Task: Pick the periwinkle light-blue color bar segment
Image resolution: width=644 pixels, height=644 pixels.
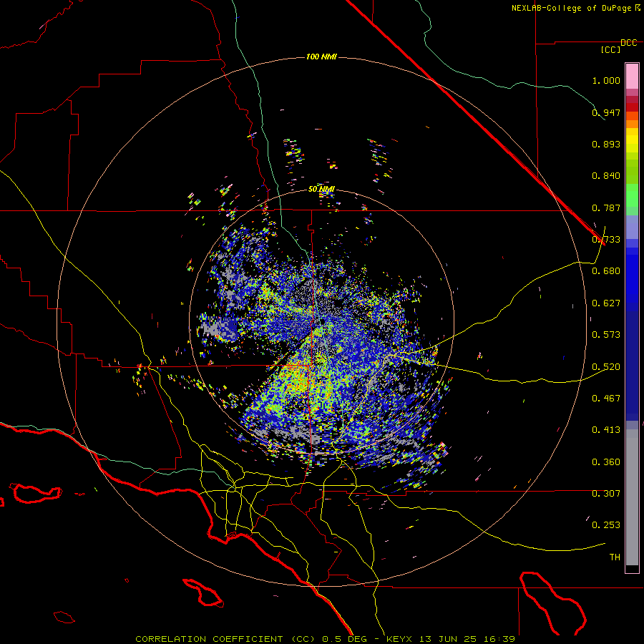Action: point(632,228)
